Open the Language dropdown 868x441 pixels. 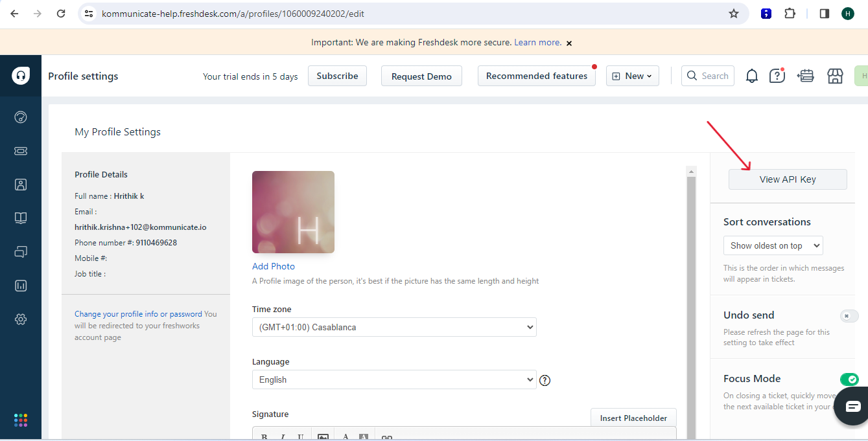click(x=394, y=380)
